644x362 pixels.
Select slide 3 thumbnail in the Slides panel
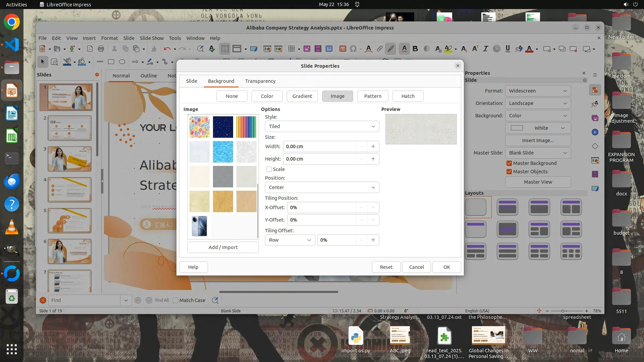point(69,159)
